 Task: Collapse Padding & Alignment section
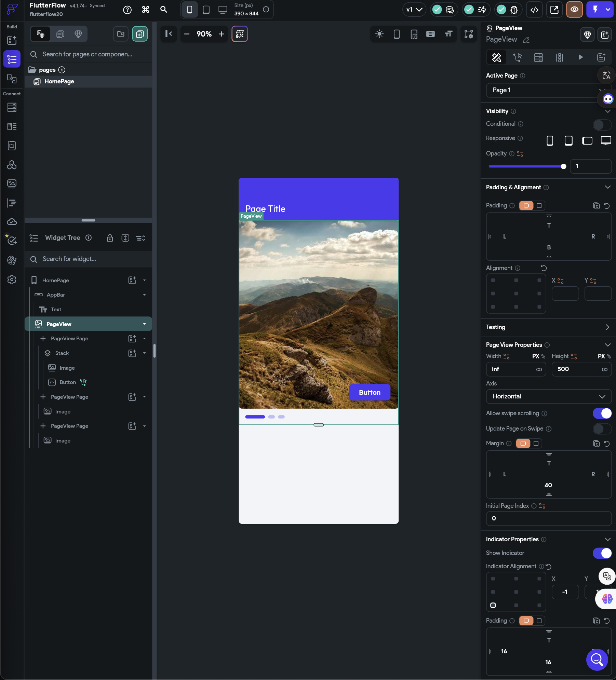(607, 187)
